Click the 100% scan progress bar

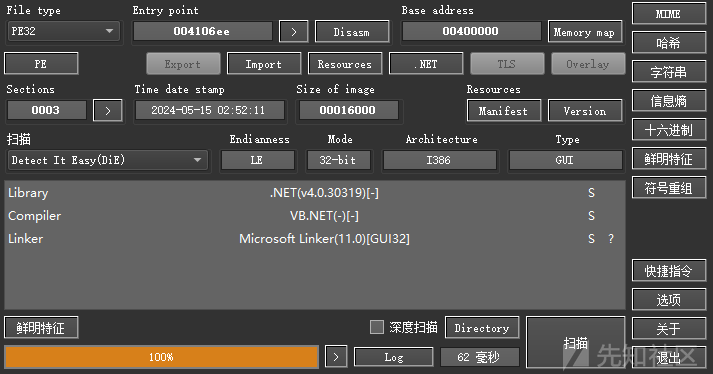click(161, 357)
